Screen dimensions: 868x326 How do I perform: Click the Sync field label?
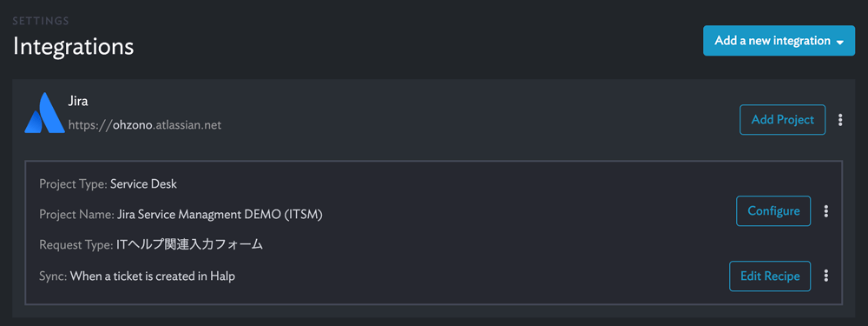(53, 276)
